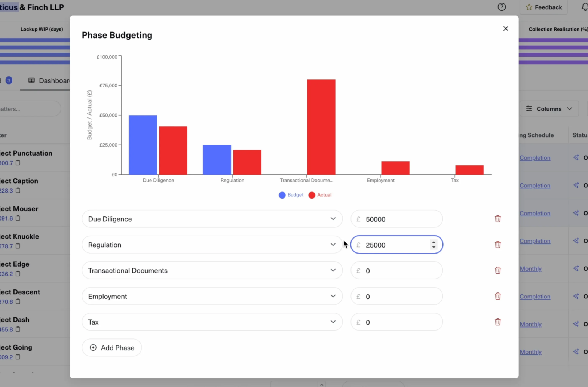Increment the Regulation budget with stepper arrow
Screen dimensions: 588x387
[434, 242]
